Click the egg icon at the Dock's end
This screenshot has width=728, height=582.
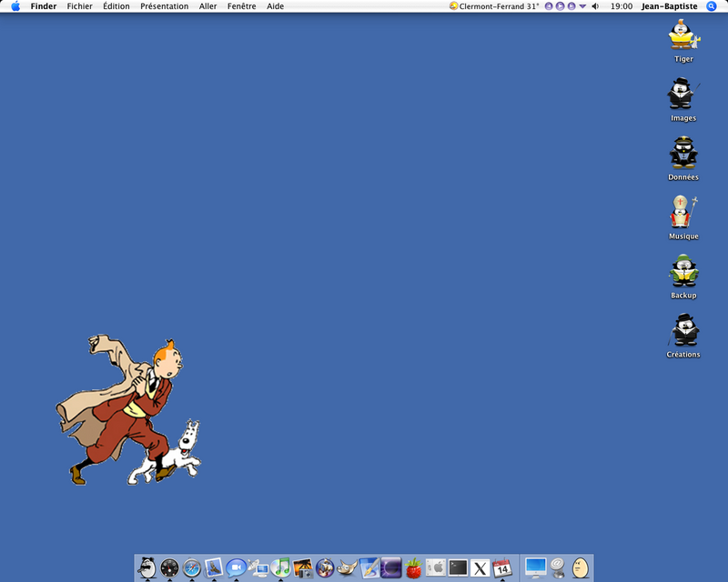(x=580, y=568)
